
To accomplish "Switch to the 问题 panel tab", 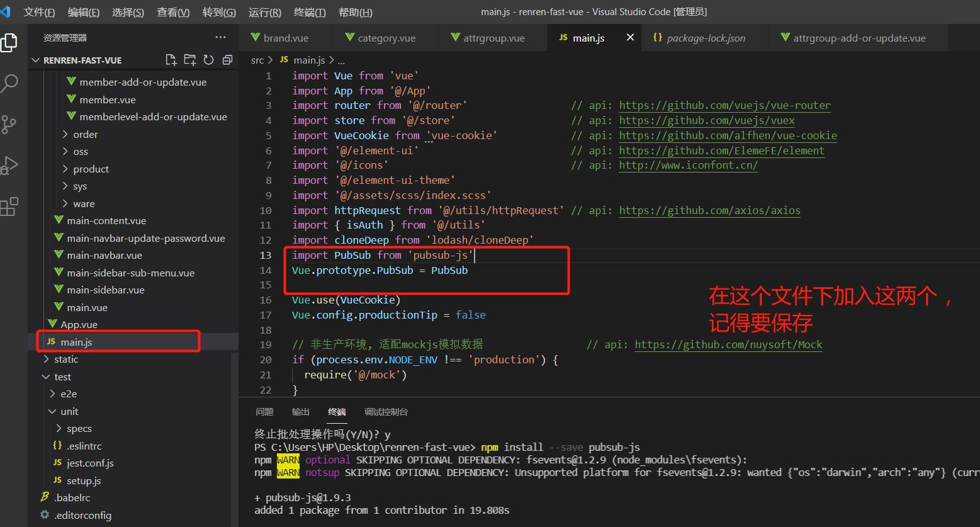I will pyautogui.click(x=264, y=412).
